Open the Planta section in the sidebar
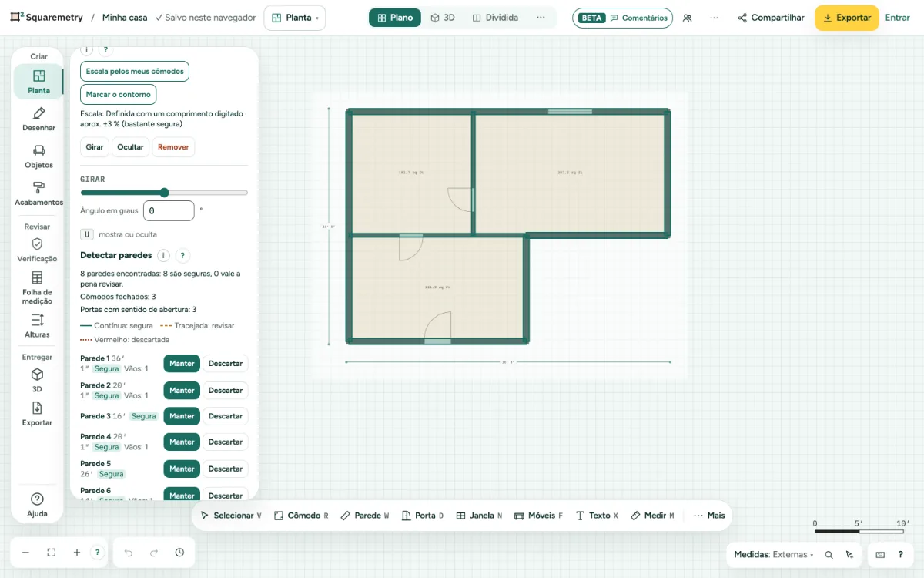This screenshot has width=924, height=578. click(38, 82)
